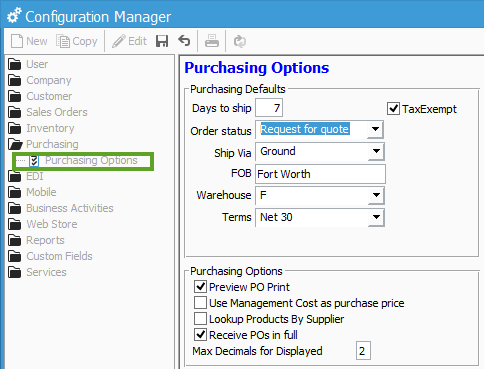
Task: Enable Lookup Products By Supplier checkbox
Action: pos(200,319)
